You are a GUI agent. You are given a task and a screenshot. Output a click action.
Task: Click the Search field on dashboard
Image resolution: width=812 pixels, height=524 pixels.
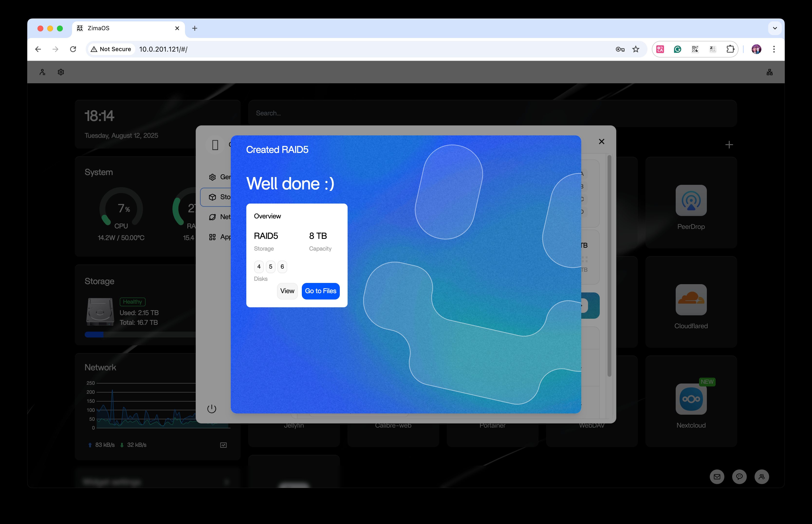[x=492, y=113]
